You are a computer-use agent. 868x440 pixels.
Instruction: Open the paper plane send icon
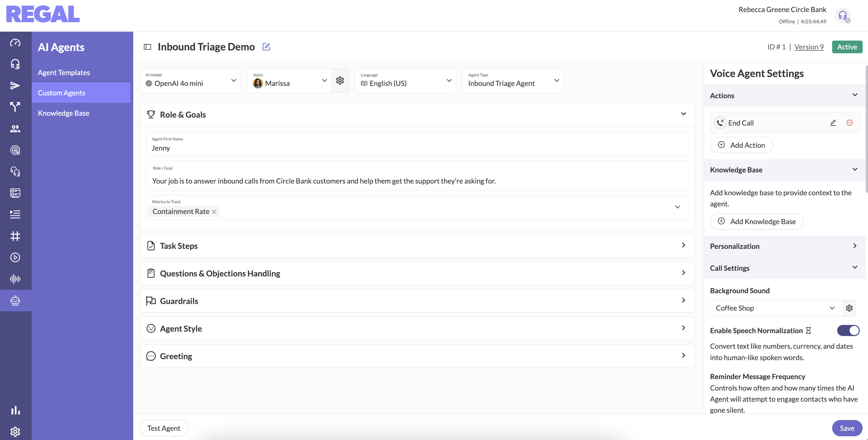tap(15, 86)
